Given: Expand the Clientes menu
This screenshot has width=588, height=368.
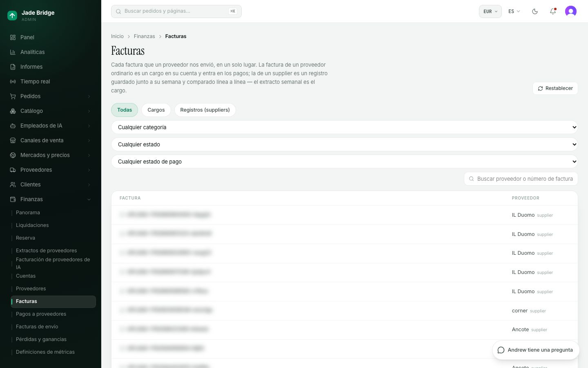Looking at the screenshot, I should tap(51, 184).
